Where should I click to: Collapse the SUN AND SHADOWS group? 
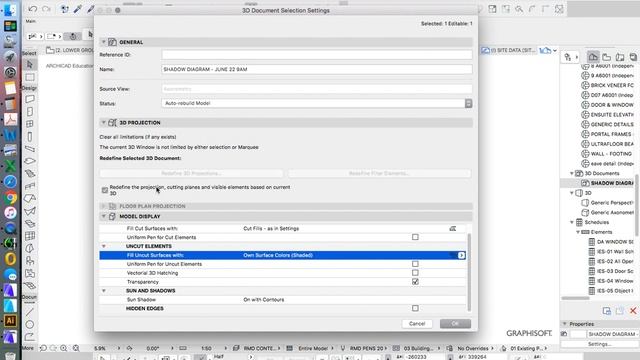[x=104, y=291]
